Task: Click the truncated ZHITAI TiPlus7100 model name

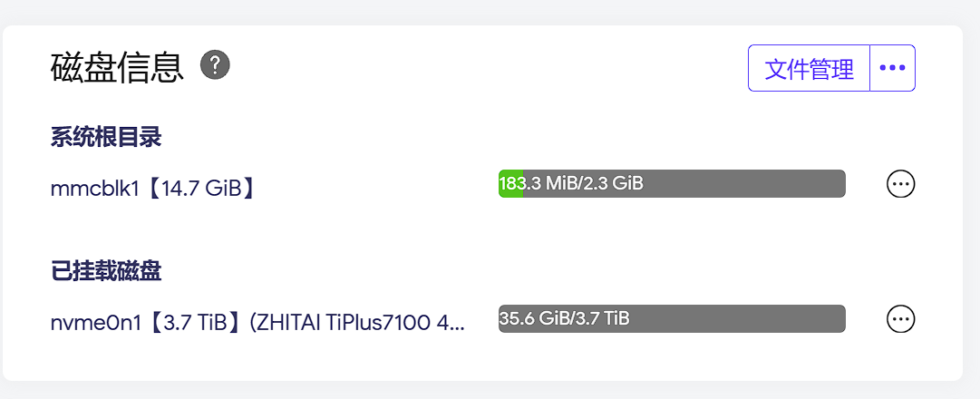Action: pos(357,323)
